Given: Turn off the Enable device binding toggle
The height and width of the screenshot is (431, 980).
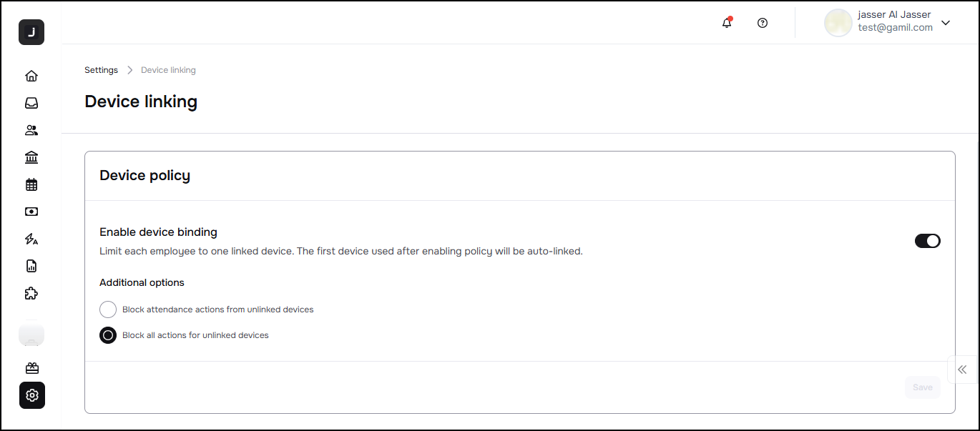Looking at the screenshot, I should coord(927,241).
